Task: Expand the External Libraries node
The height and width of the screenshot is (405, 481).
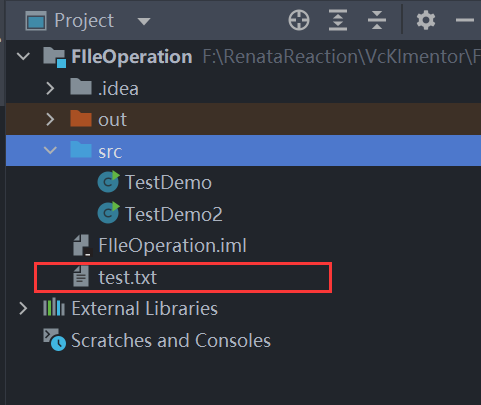Action: pos(23,308)
